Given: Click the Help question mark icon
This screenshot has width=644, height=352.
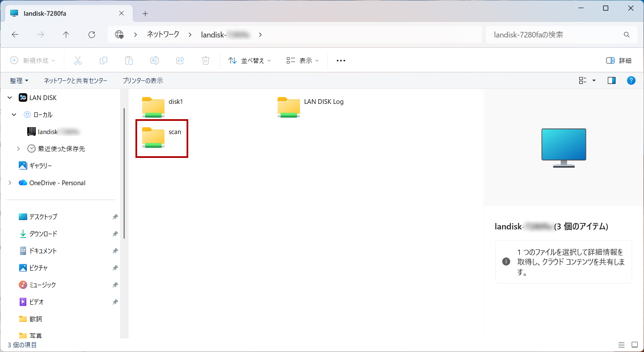Looking at the screenshot, I should click(x=631, y=80).
